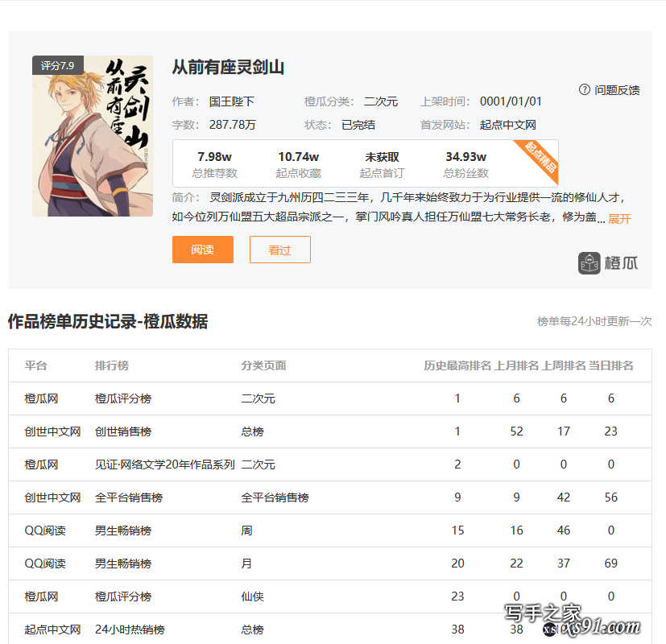Viewport: 666px width, 644px height.
Task: Click the note 榜单每24小时更新一次
Action: pyautogui.click(x=594, y=321)
